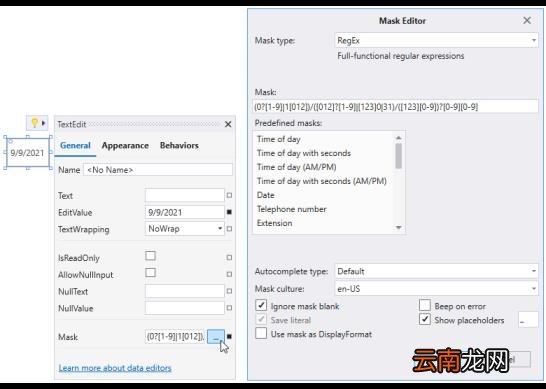Click the TextWrapping property marker square
This screenshot has width=546, height=389.
pyautogui.click(x=229, y=229)
